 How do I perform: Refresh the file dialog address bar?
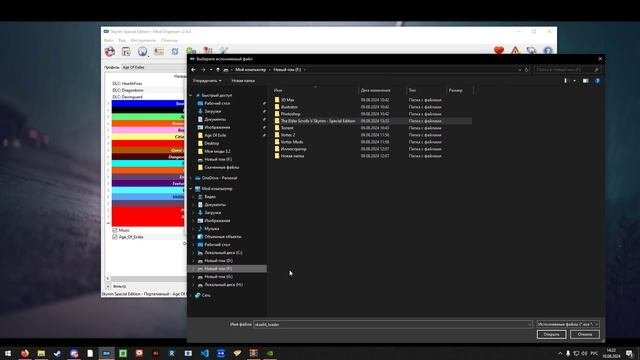527,70
